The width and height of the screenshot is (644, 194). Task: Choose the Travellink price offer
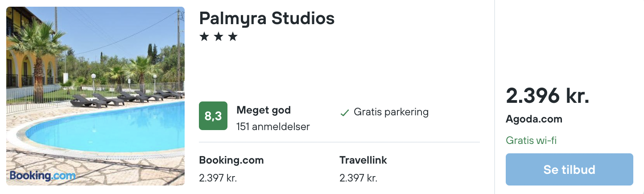[x=363, y=169]
